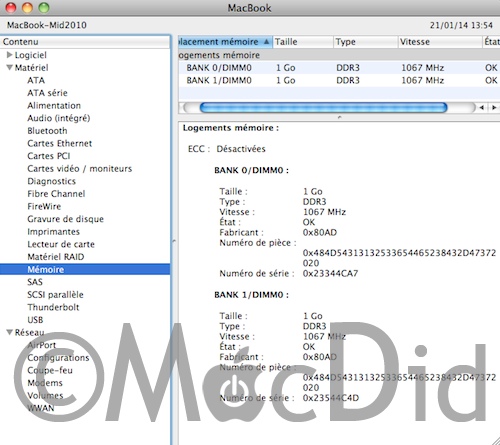Image resolution: width=500 pixels, height=445 pixels.
Task: Open the FireWire entry
Action: pyautogui.click(x=44, y=206)
